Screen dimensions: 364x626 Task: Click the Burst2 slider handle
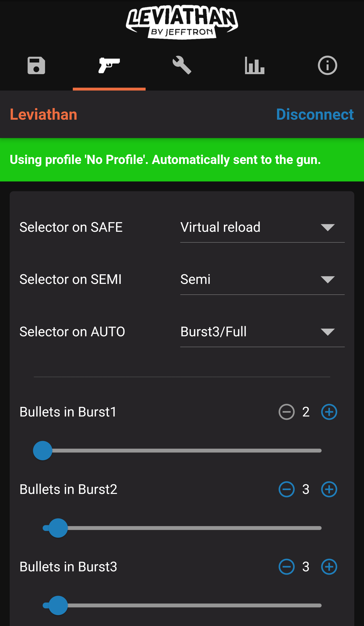[x=58, y=528]
